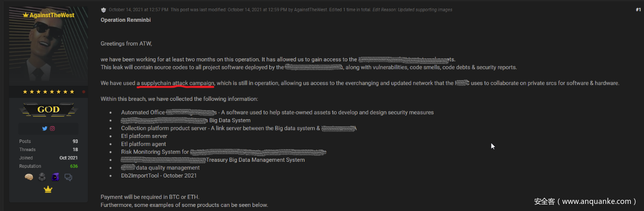This screenshot has height=211, width=644.
Task: Click the gold crown award icon
Action: click(48, 190)
